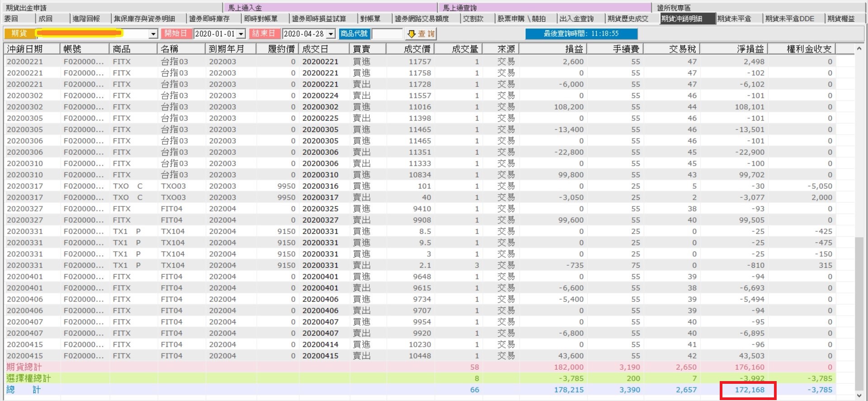Select the TXO03 cell dated 20200316
This screenshot has width=868, height=401.
[173, 186]
